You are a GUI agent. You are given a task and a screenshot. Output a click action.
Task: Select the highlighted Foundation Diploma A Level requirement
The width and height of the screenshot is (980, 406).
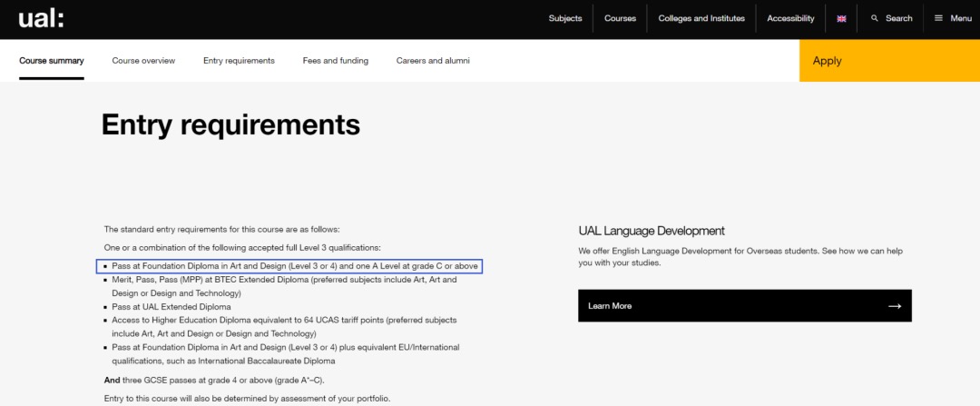click(x=289, y=266)
